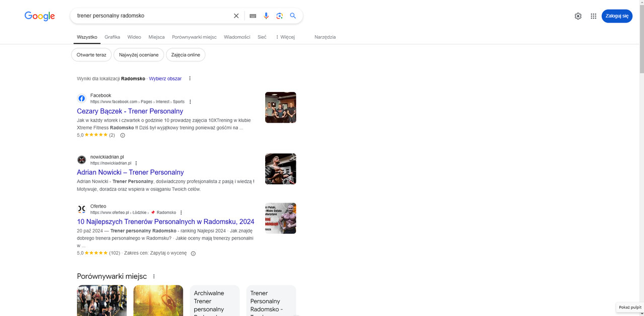This screenshot has width=644, height=316.
Task: Clear the search box with X icon
Action: coord(236,16)
